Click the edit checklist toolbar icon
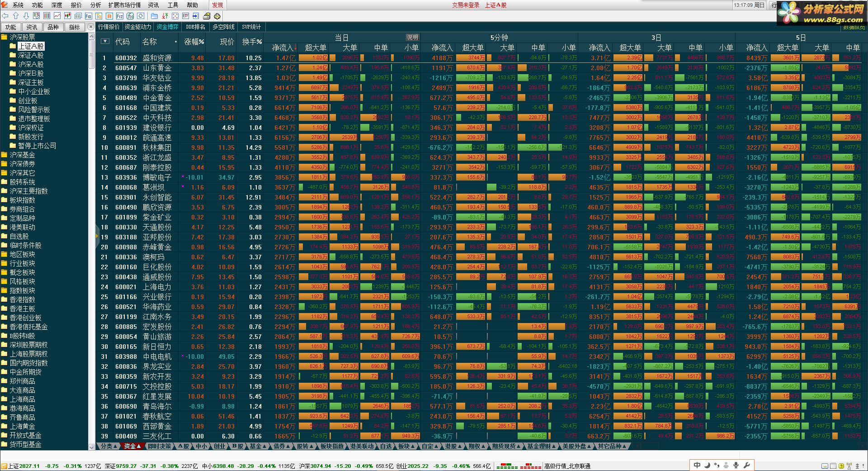868x471 pixels. pyautogui.click(x=36, y=16)
